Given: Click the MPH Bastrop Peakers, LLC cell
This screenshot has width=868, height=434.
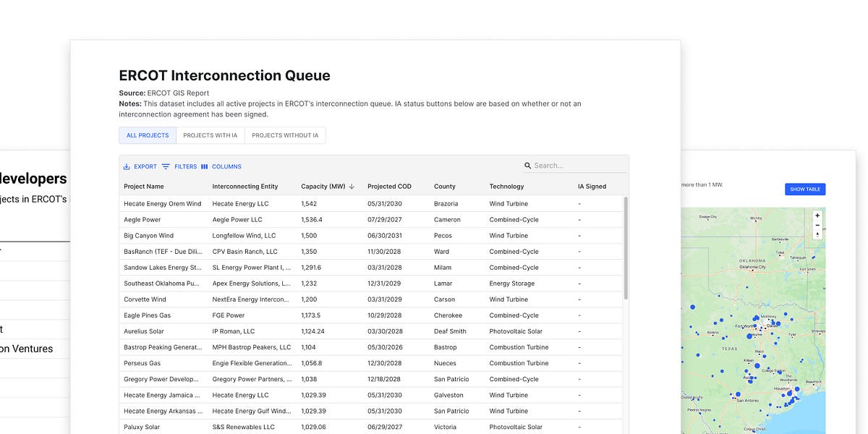Looking at the screenshot, I should (252, 347).
